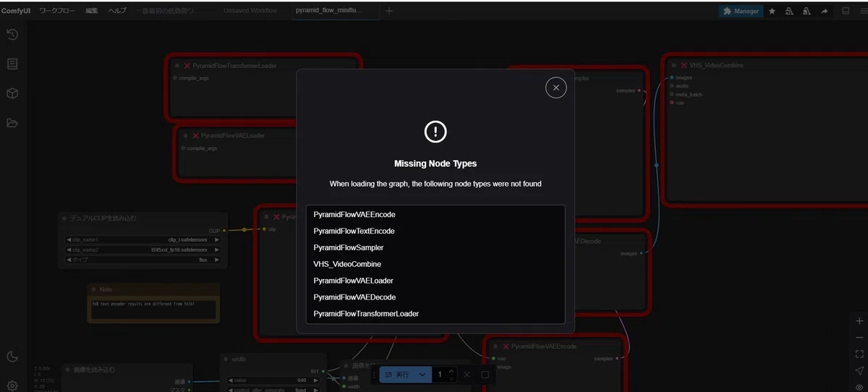Viewport: 868px width, 392px height.
Task: Click the share arrow icon in top bar
Action: [x=824, y=11]
